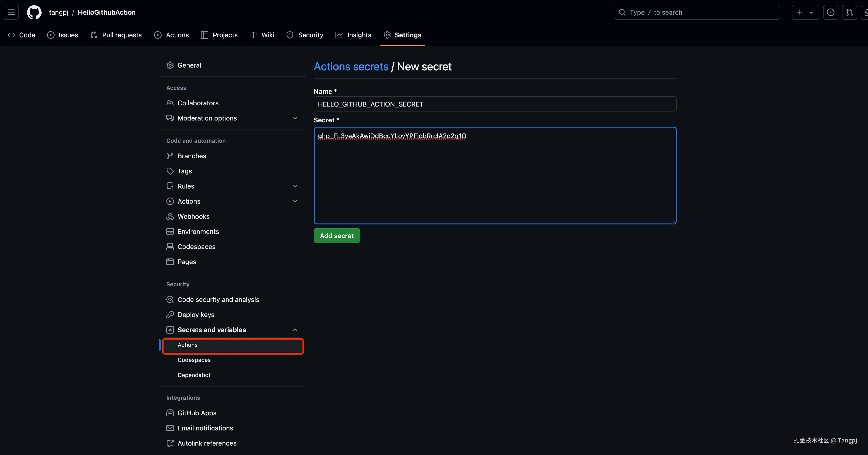Click the pull requests icon in header
The height and width of the screenshot is (455, 868).
[849, 13]
